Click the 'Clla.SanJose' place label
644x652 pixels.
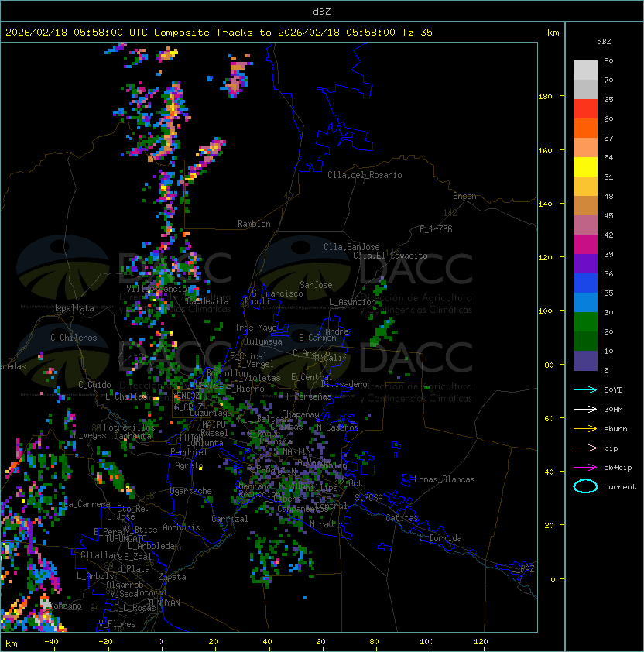[x=351, y=247]
